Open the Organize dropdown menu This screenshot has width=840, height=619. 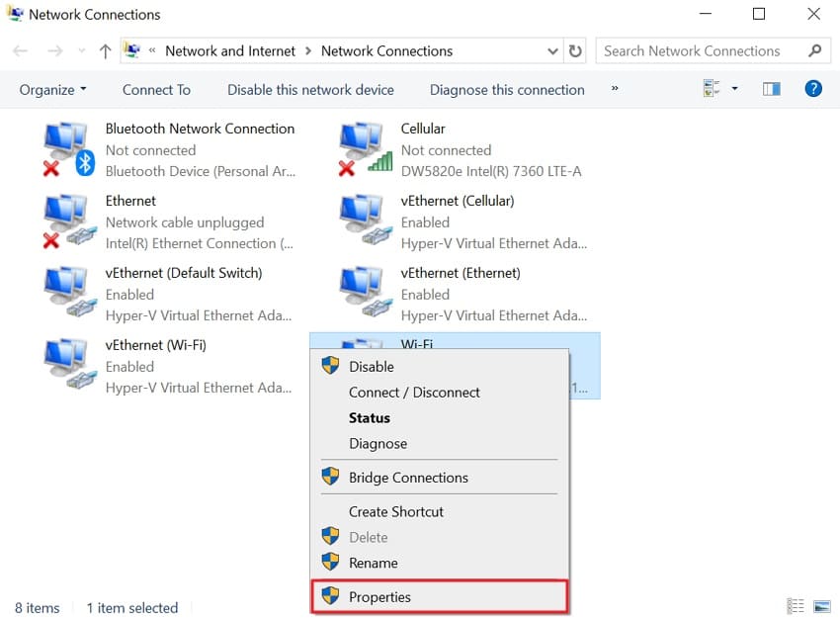(x=52, y=90)
